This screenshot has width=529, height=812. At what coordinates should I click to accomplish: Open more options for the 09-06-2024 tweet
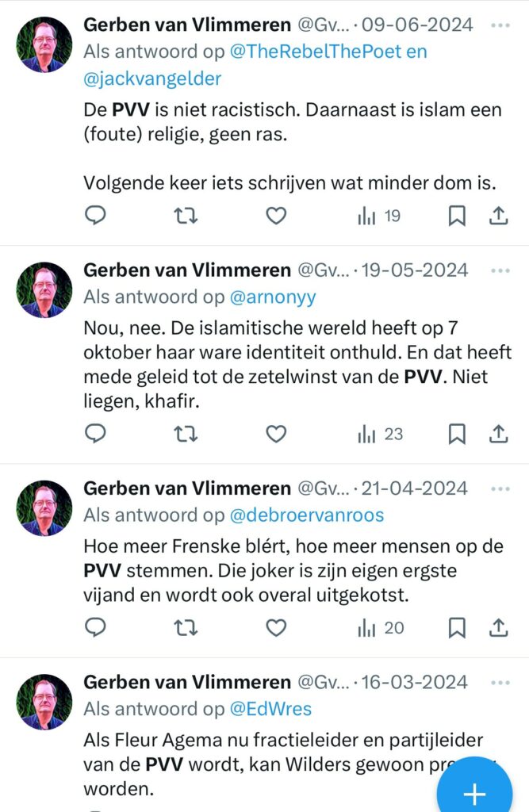click(x=500, y=25)
